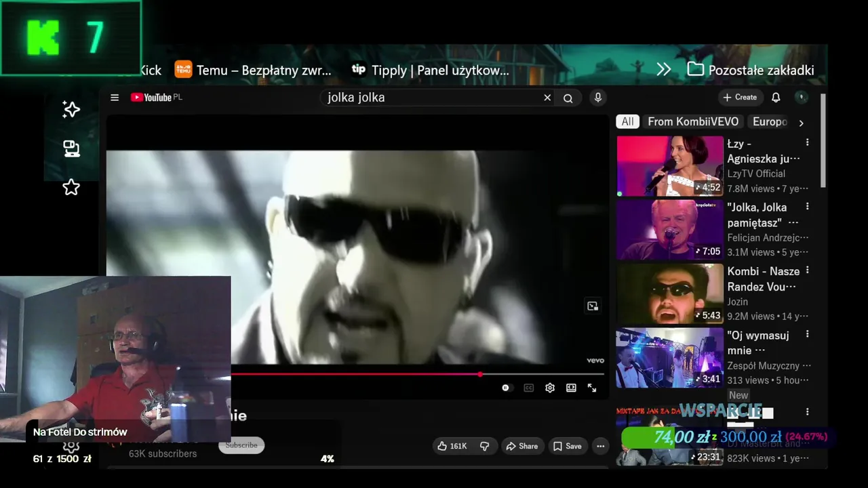868x488 pixels.
Task: Click the video title 'Jolka, Jolka pamiętasz'
Action: click(762, 215)
